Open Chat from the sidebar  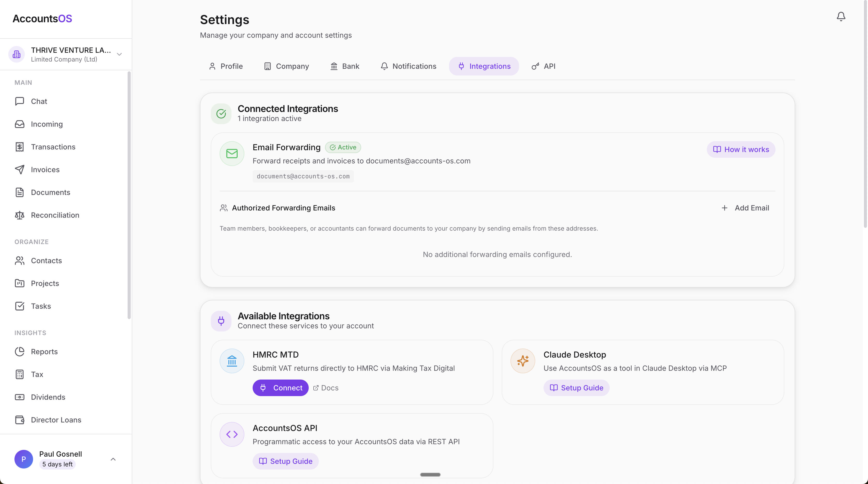[x=39, y=101]
